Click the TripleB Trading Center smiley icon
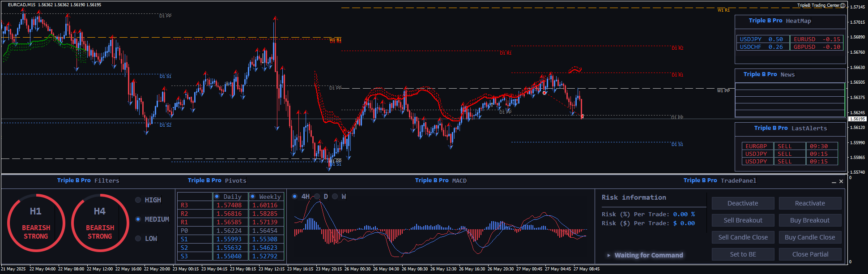This screenshot has width=868, height=274. [842, 5]
